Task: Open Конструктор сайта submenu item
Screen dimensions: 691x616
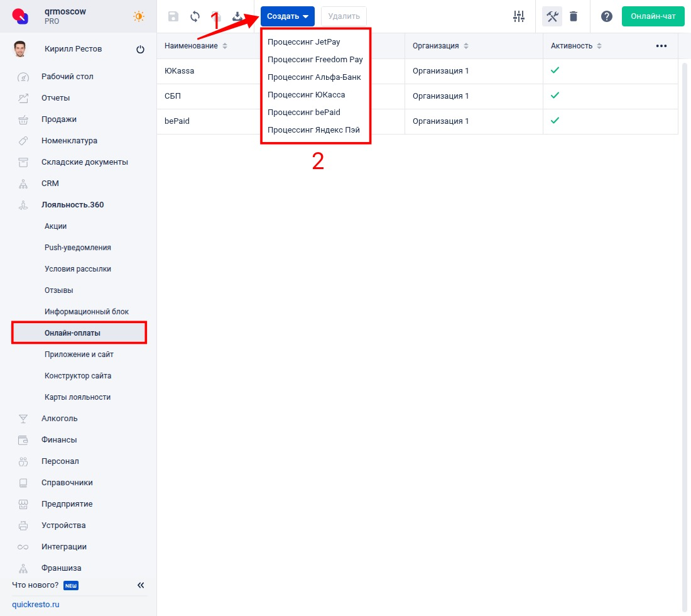Action: (79, 376)
